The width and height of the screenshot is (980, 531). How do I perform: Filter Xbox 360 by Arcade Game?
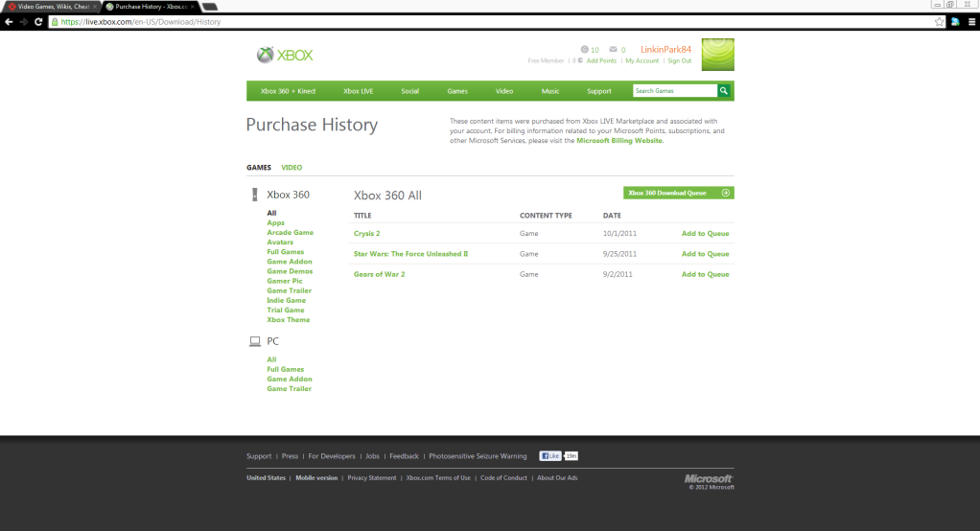tap(290, 232)
